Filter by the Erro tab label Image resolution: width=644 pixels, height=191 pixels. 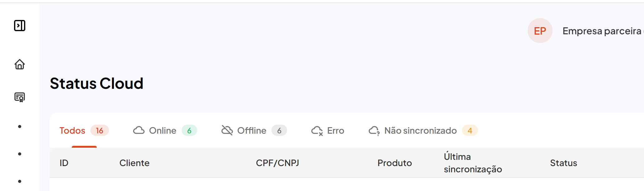[x=336, y=131]
